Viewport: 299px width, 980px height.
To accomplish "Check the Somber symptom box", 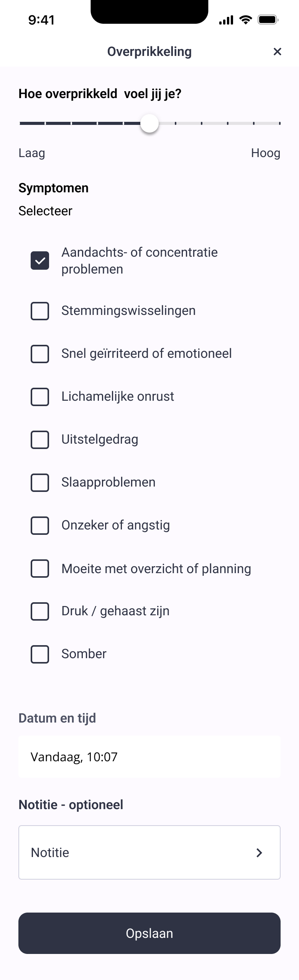I will click(x=40, y=654).
